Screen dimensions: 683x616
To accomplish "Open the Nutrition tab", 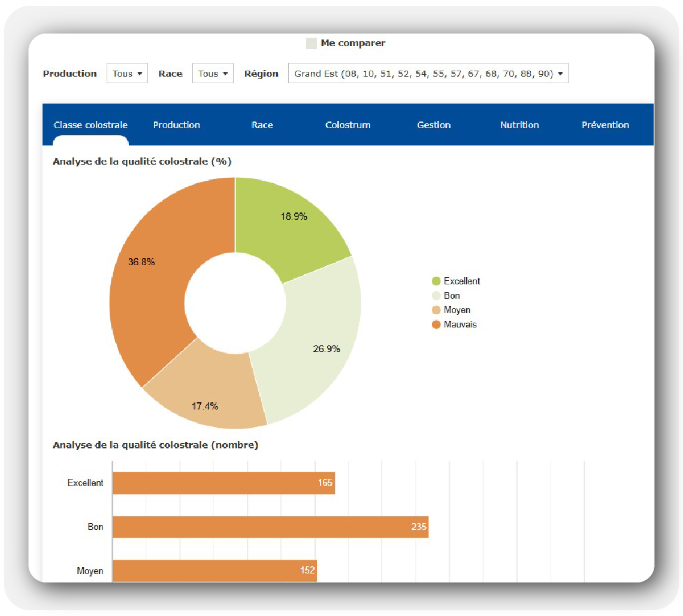I will pos(519,125).
